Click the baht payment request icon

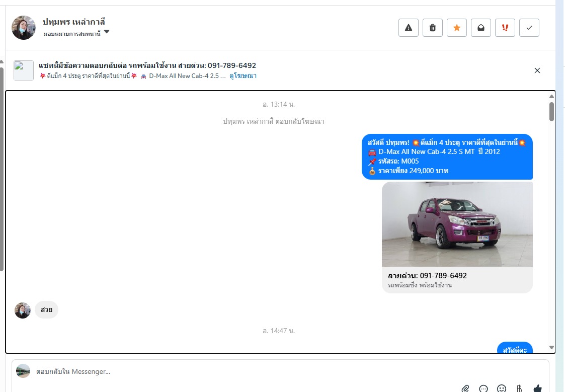(519, 388)
